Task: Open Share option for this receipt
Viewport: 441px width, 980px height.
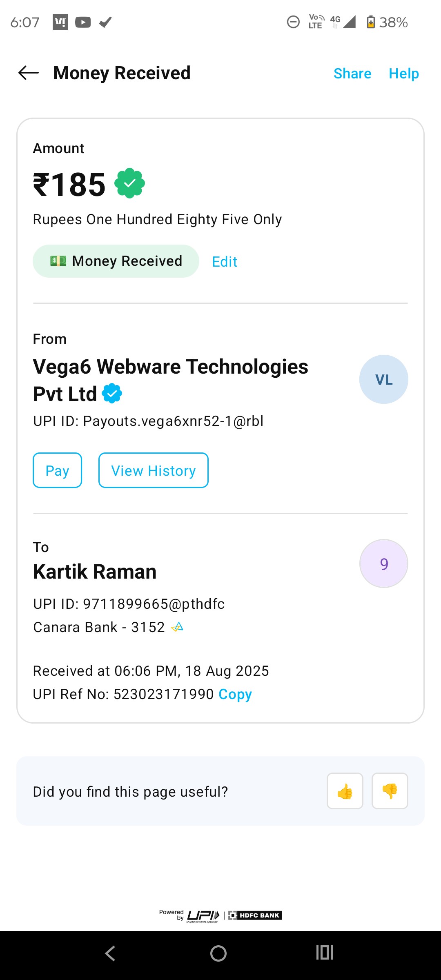Action: [x=352, y=73]
